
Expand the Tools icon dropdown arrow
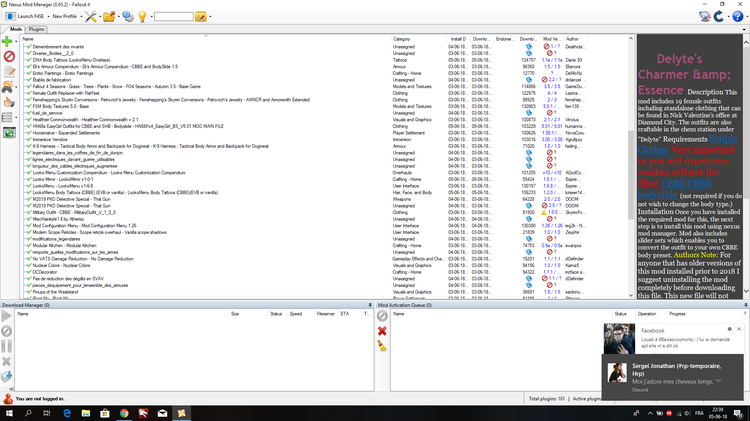[99, 17]
